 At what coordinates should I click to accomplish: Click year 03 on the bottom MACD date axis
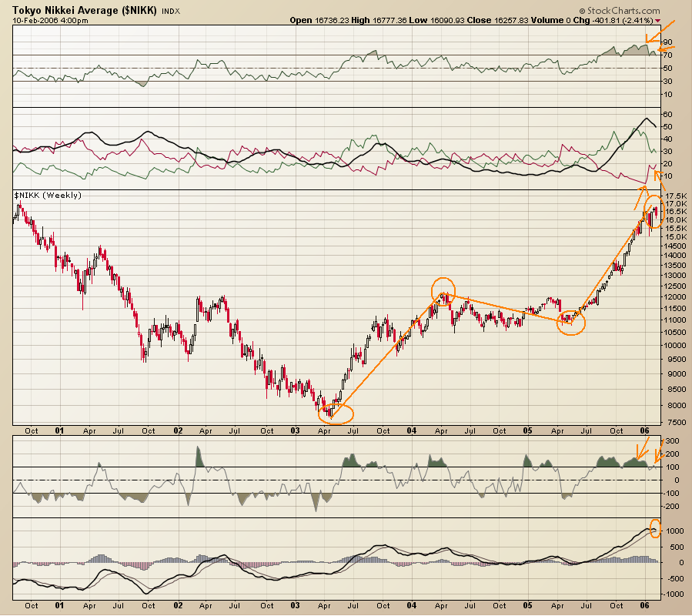(295, 606)
